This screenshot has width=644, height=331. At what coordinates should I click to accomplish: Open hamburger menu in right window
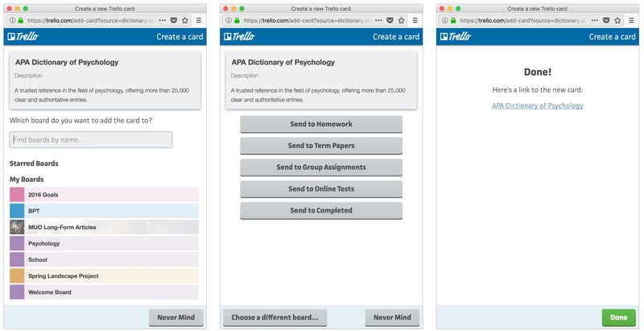click(631, 20)
